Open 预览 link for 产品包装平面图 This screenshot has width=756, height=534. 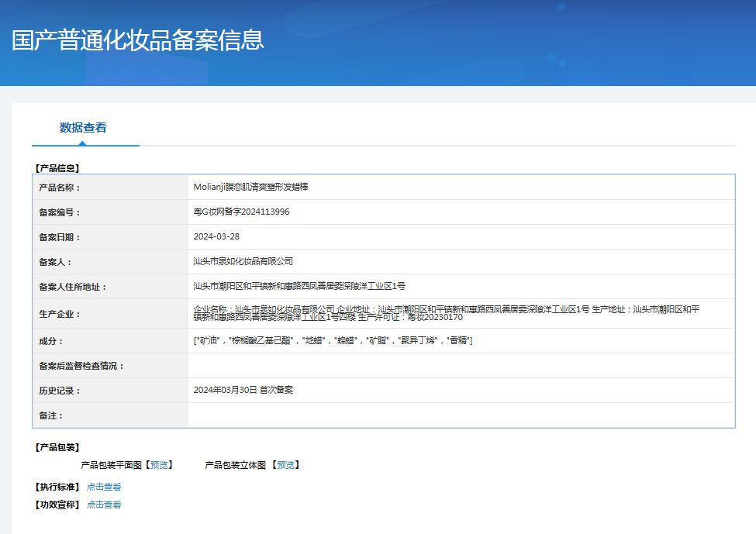(x=159, y=465)
